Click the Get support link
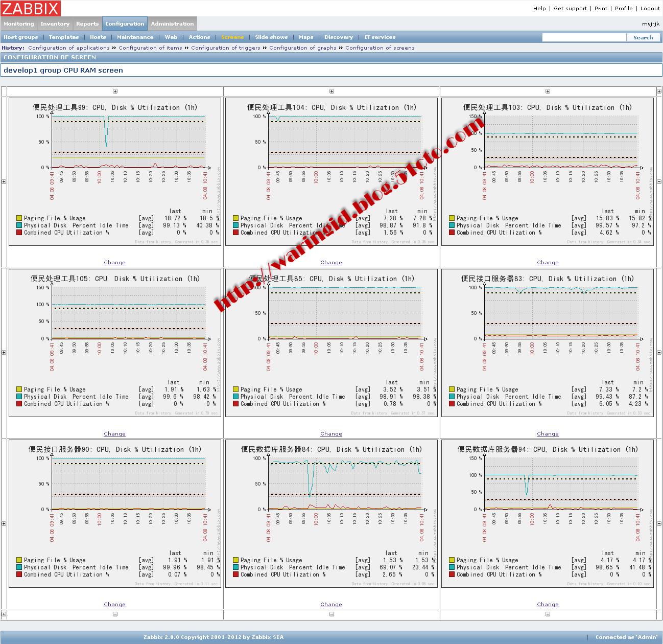The image size is (663, 644). pyautogui.click(x=571, y=9)
